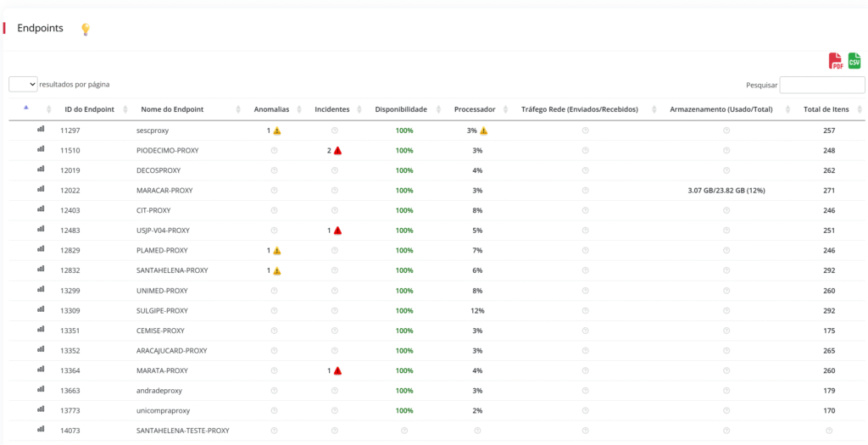The width and height of the screenshot is (868, 445).
Task: Click the yellow anomaly warning for PLAMED-PROXY
Action: coord(276,251)
